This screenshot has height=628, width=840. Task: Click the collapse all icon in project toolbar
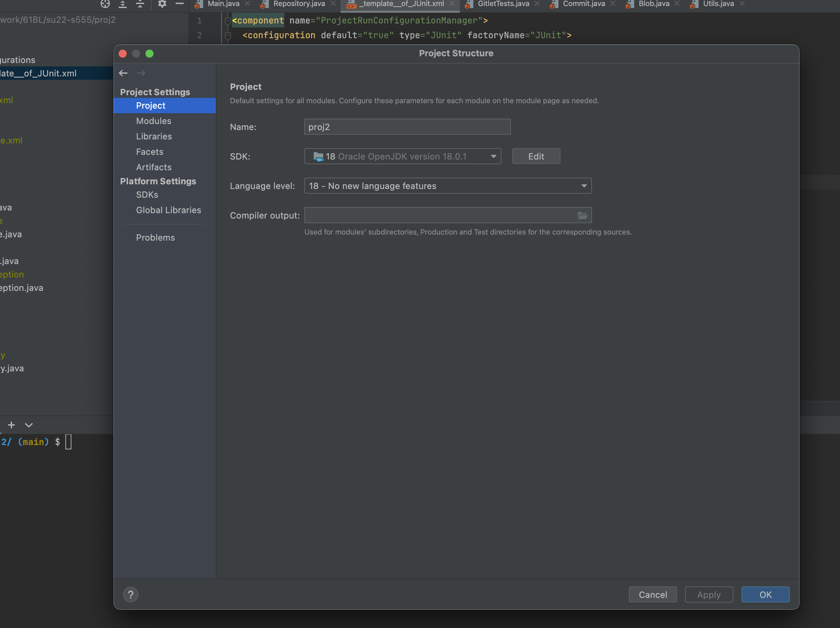pyautogui.click(x=140, y=4)
